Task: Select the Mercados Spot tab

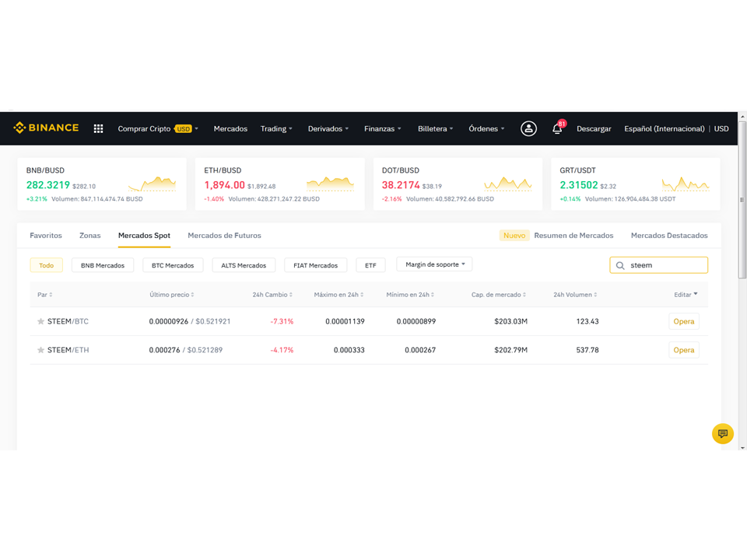Action: tap(145, 235)
